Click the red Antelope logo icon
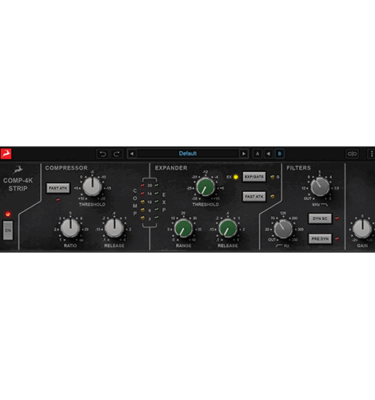 pos(6,154)
